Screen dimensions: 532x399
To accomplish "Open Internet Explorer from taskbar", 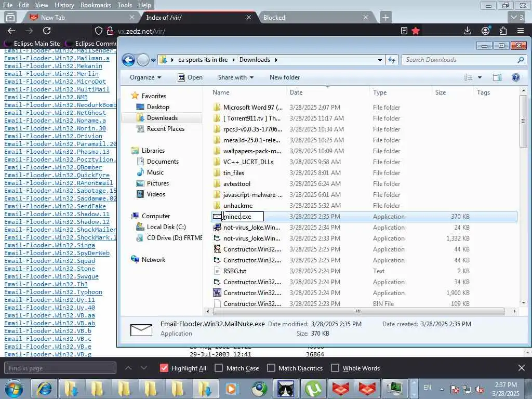I will pyautogui.click(x=45, y=389).
